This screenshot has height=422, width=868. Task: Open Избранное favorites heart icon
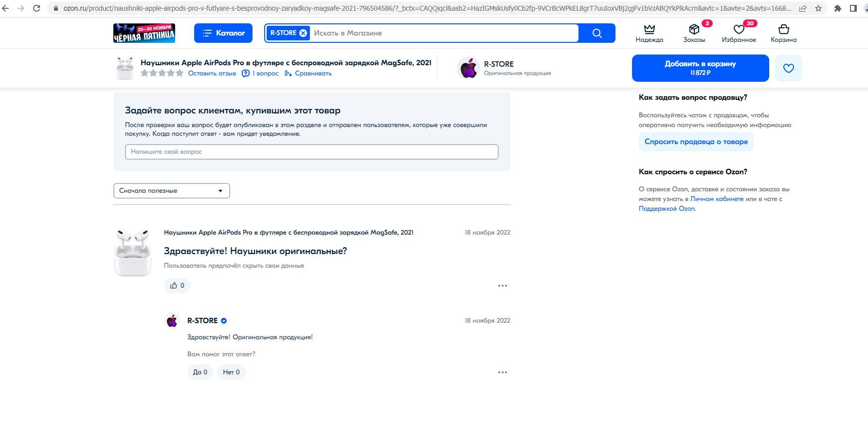click(739, 33)
